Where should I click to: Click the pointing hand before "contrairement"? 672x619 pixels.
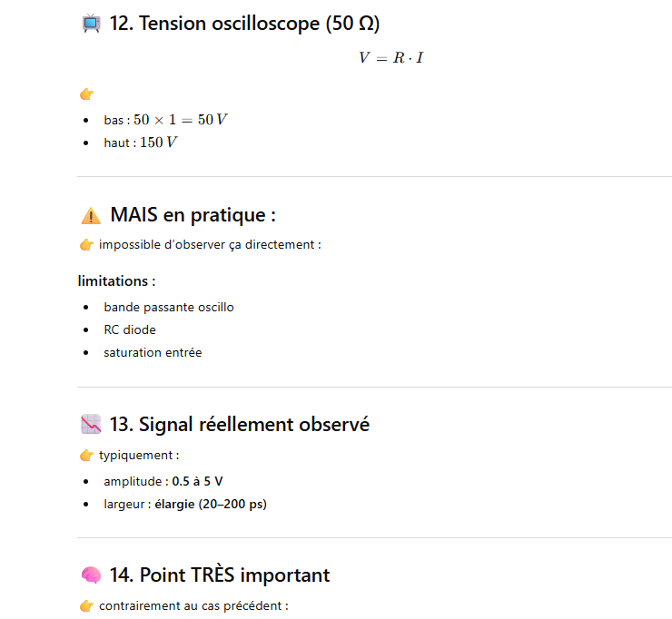pos(87,605)
